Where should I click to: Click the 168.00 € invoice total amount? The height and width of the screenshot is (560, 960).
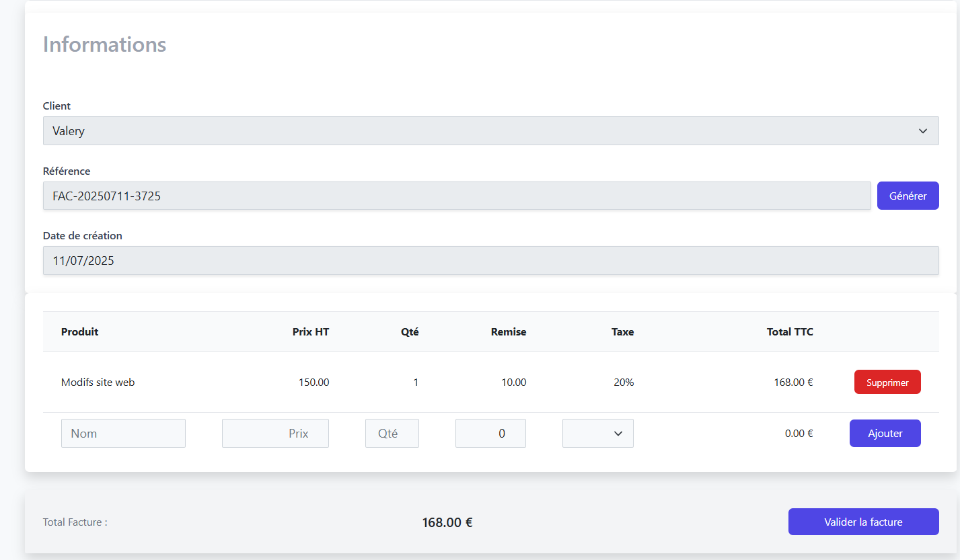(447, 522)
